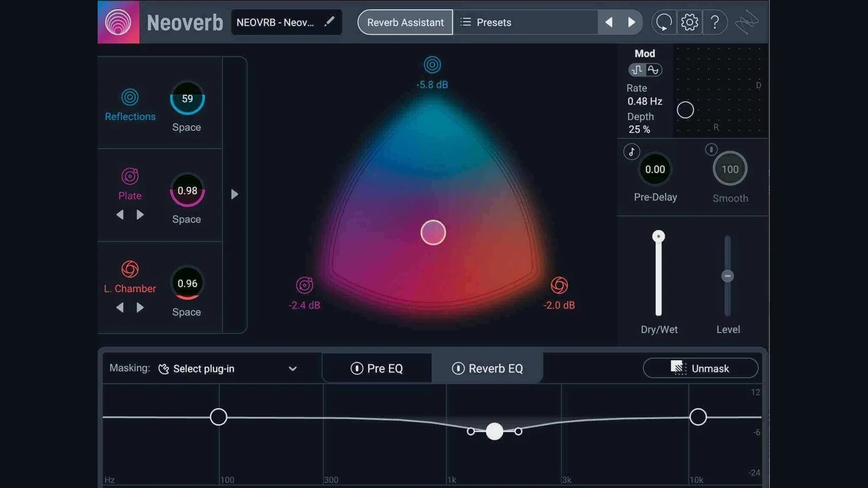Image resolution: width=868 pixels, height=488 pixels.
Task: Click the Smooth knob showing 100
Action: click(730, 169)
